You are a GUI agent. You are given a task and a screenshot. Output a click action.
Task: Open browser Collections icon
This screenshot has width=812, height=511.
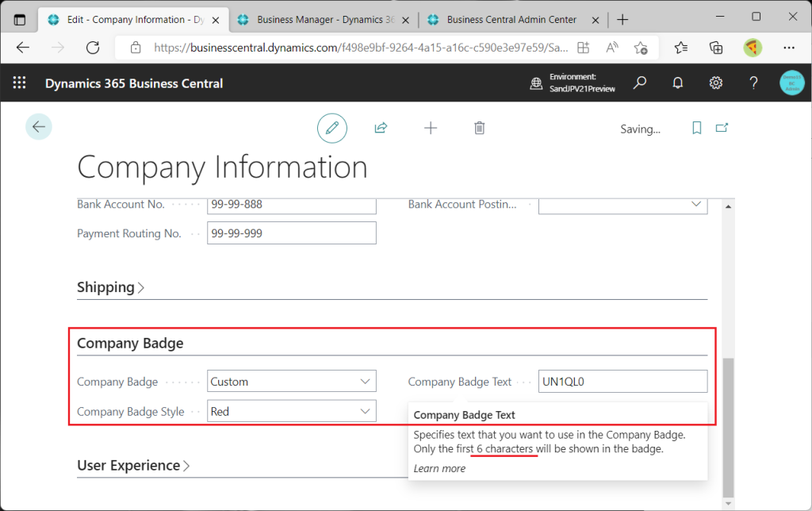tap(716, 48)
